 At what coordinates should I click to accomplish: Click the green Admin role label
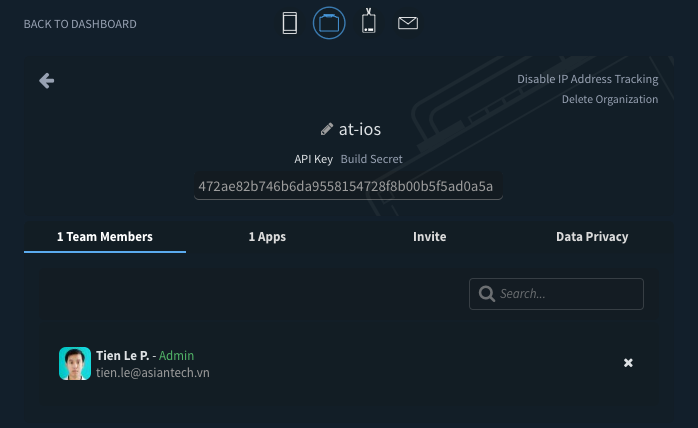click(176, 356)
